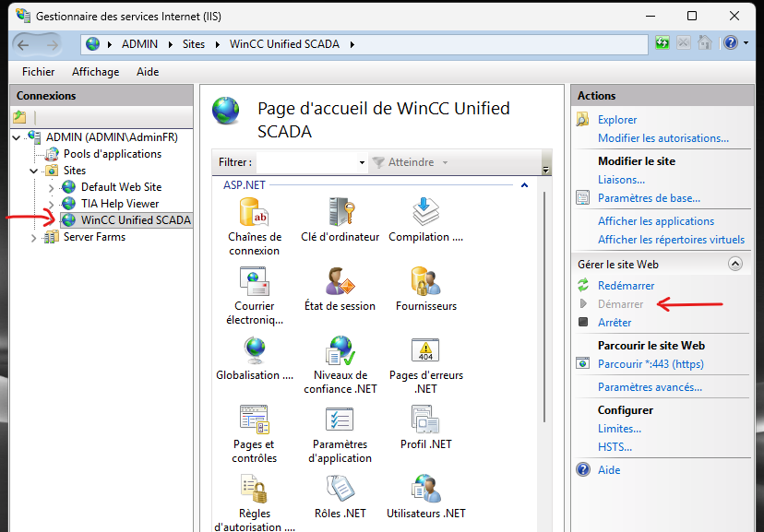Click Parcourir *:443 (https) link
The image size is (764, 532).
[x=651, y=364]
